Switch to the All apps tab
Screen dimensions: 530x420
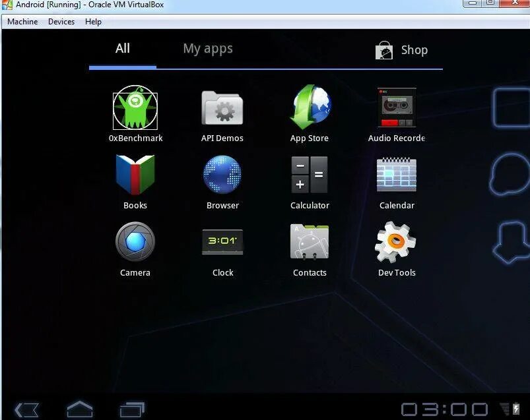(123, 49)
